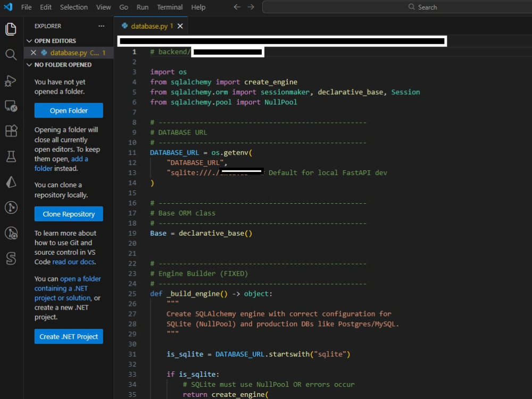
Task: Click 'return create_engine(' on line 35
Action: 225,395
